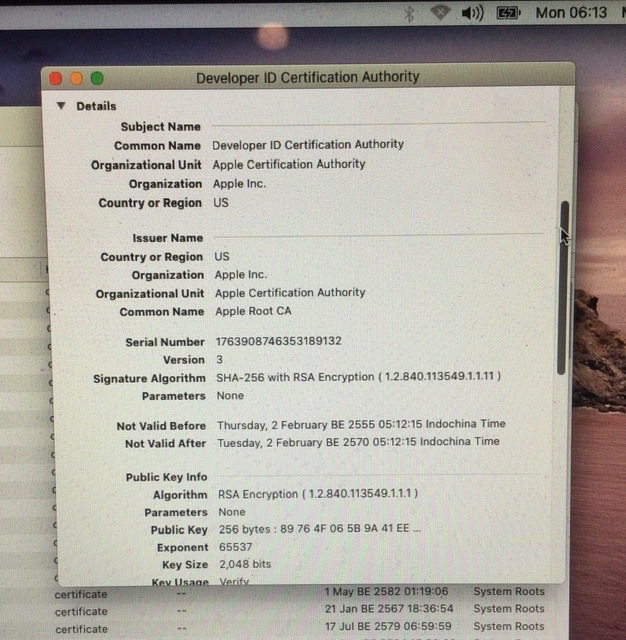Viewport: 626px width, 640px height.
Task: Click 'System Roots' in the 21 Jan row
Action: point(509,609)
